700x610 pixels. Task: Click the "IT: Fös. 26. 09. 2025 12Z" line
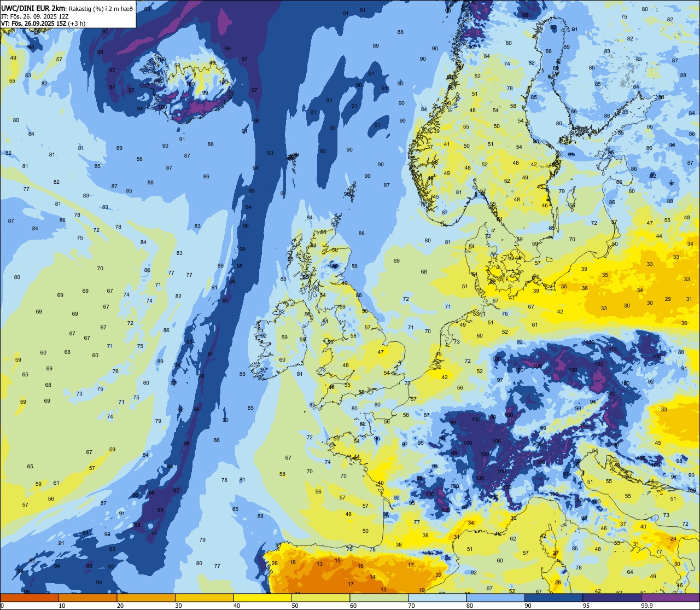[36, 16]
